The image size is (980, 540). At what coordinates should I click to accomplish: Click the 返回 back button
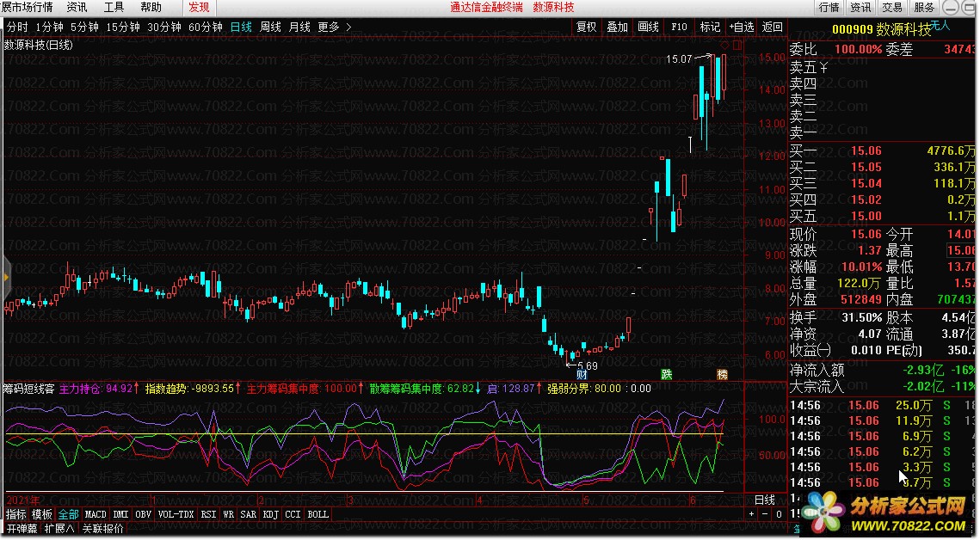772,27
